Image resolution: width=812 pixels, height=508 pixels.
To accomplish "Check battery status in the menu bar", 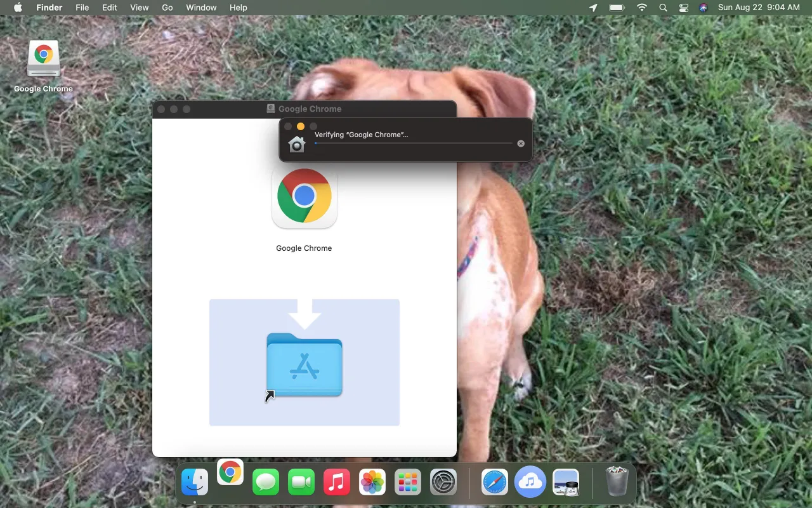I will 616,8.
